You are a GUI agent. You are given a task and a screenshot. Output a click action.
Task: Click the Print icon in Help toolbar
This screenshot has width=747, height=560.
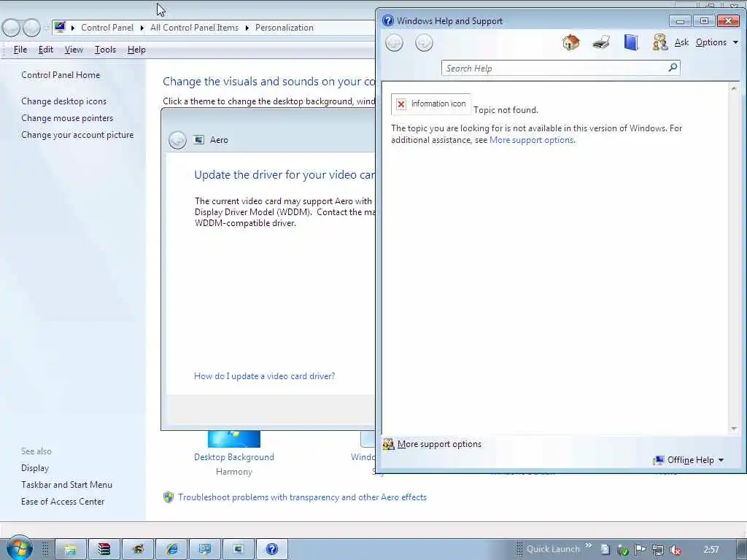601,42
